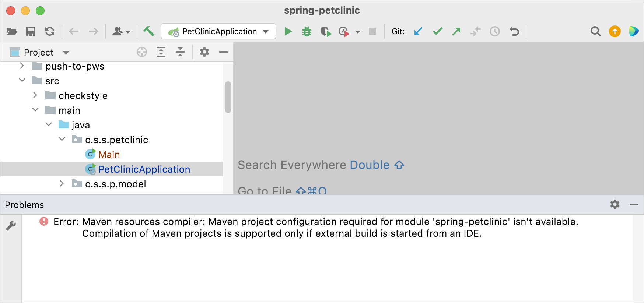Show Git history with the clock icon

pos(495,32)
